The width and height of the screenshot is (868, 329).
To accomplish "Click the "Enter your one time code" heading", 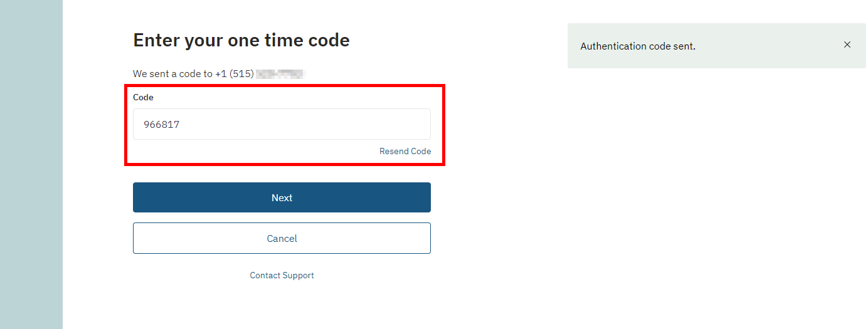I will [x=241, y=40].
